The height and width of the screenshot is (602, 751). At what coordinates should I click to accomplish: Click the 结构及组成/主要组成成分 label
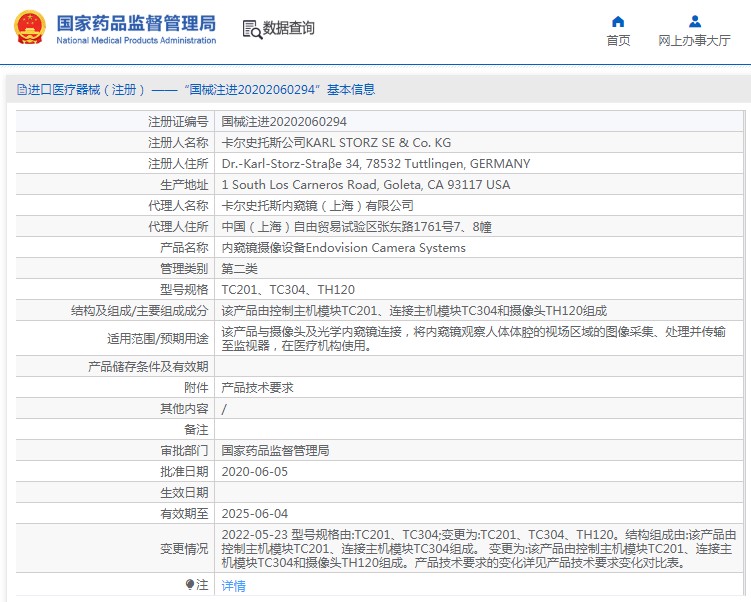[x=139, y=311]
